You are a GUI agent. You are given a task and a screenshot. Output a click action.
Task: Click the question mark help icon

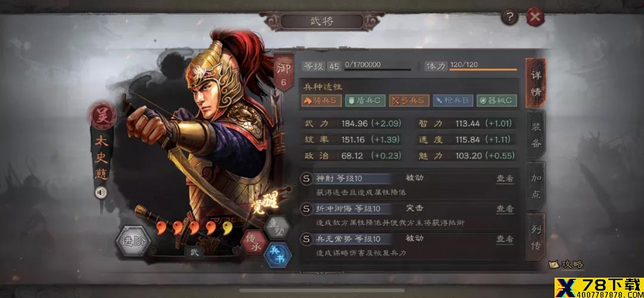tap(510, 17)
